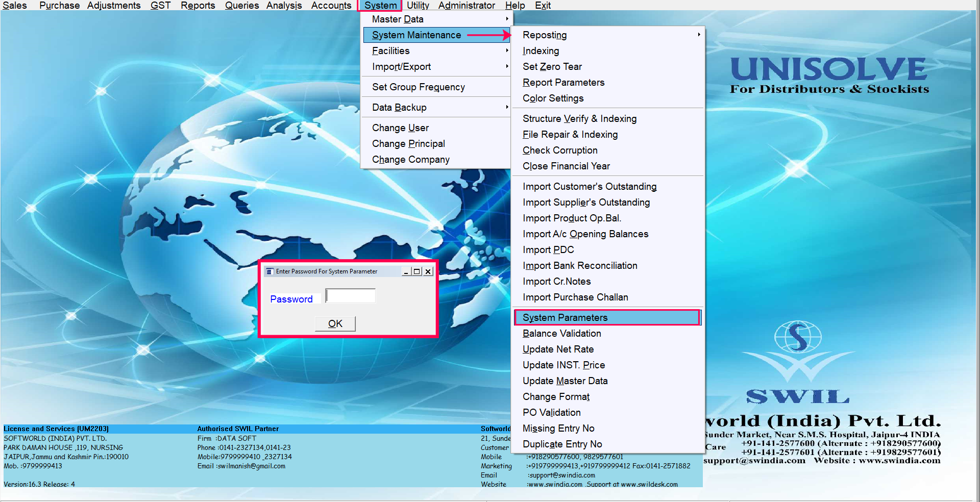Open the Administrator menu
This screenshot has height=502, width=980.
pyautogui.click(x=467, y=5)
